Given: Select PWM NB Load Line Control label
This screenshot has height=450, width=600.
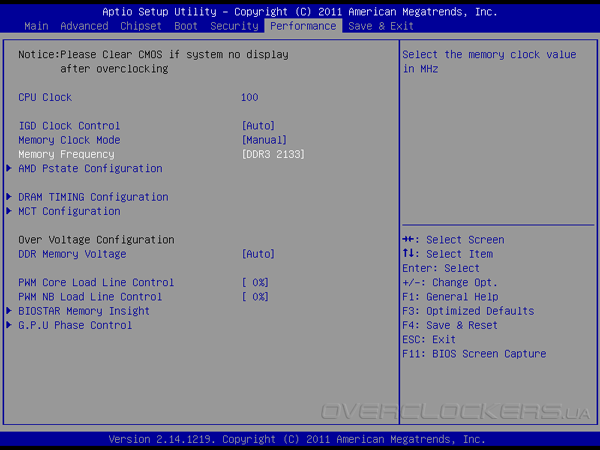Looking at the screenshot, I should point(90,297).
